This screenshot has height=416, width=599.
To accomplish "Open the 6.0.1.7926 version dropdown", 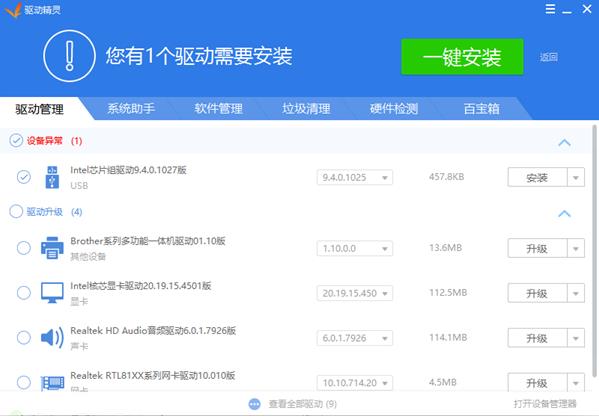I will 355,338.
